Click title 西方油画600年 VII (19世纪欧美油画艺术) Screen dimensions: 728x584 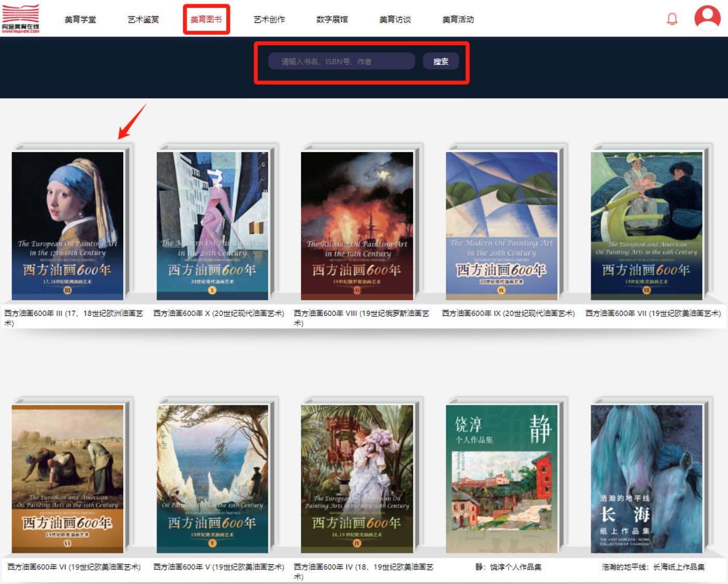653,313
